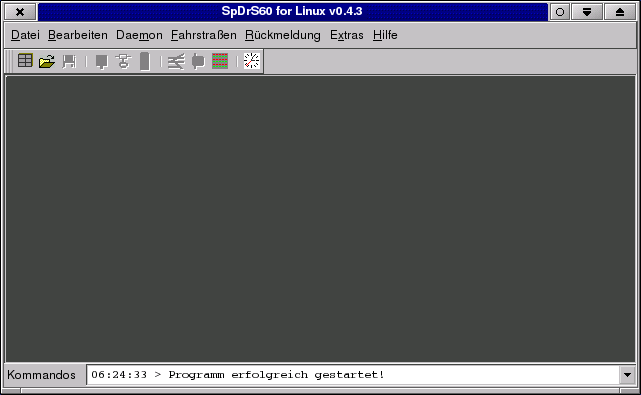Open the Datei menu
This screenshot has width=641, height=395.
(25, 35)
